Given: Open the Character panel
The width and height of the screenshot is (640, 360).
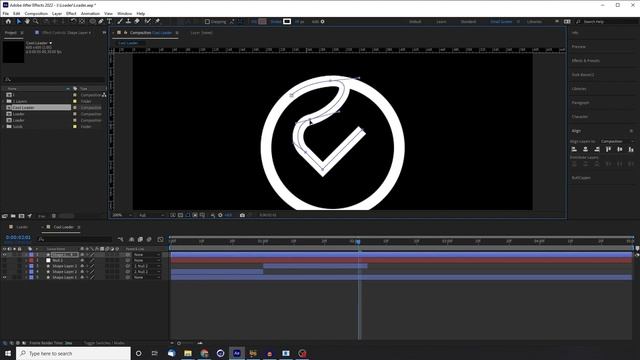Looking at the screenshot, I should coord(580,117).
